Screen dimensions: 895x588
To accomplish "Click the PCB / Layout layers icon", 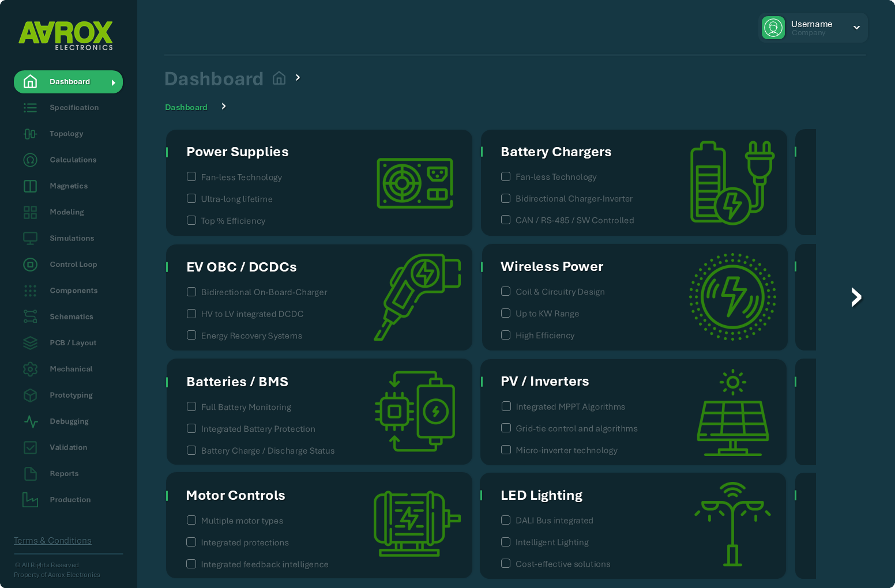I will [30, 342].
